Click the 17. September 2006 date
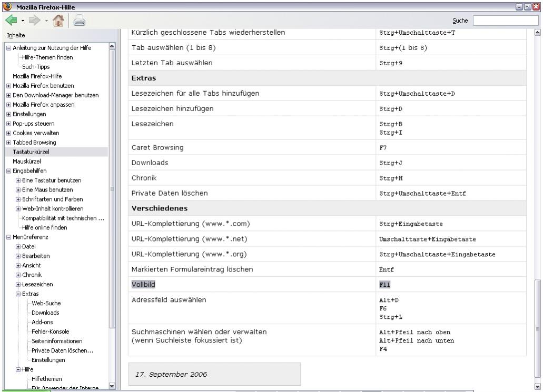 coord(171,374)
